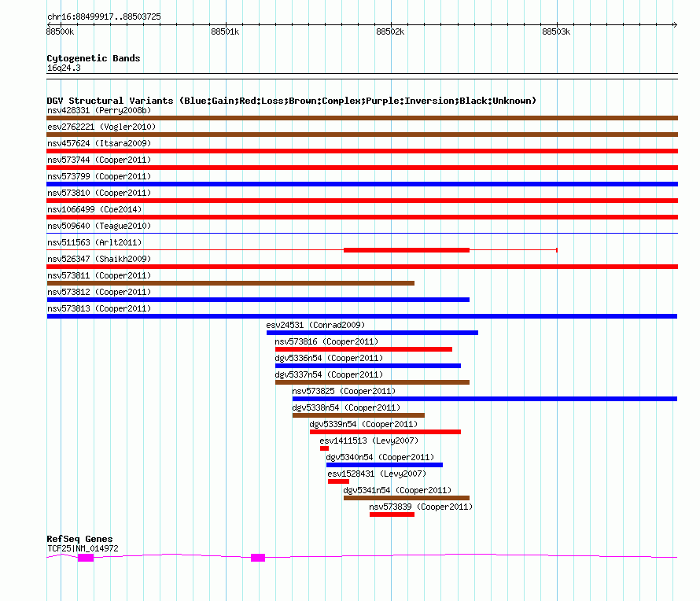The height and width of the screenshot is (601, 700).
Task: Click the dgv5339n54 red loss bar
Action: (385, 432)
